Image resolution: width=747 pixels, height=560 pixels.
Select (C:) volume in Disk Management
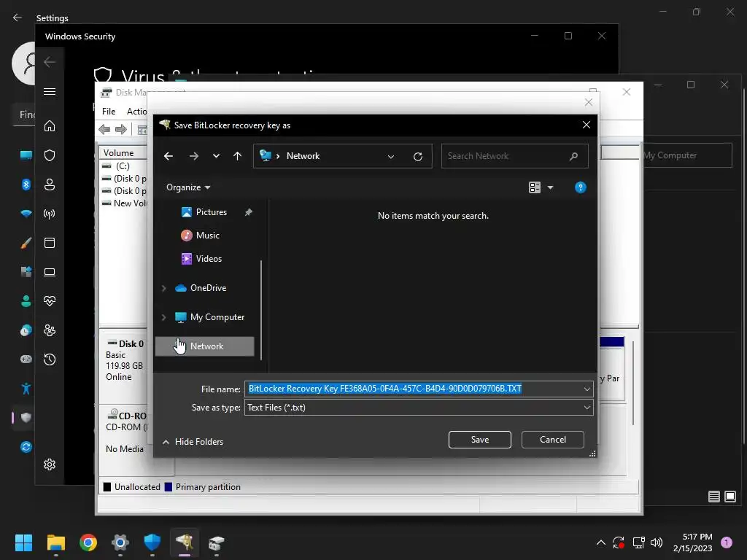[124, 166]
